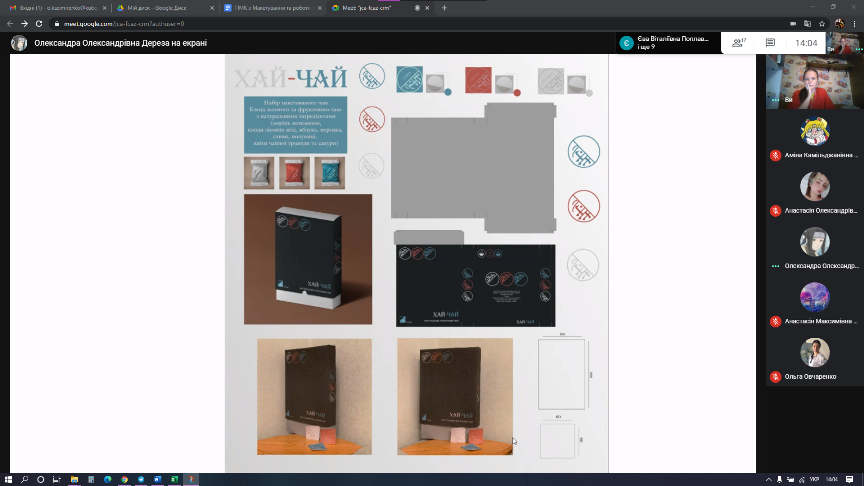Open the Windows Start menu
Viewport: 864px width, 486px height.
coord(8,479)
